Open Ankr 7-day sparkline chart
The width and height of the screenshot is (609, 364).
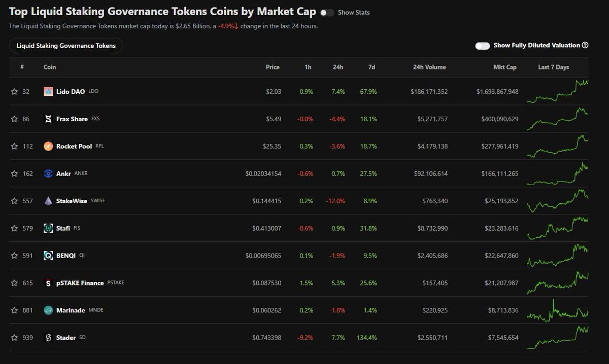558,173
